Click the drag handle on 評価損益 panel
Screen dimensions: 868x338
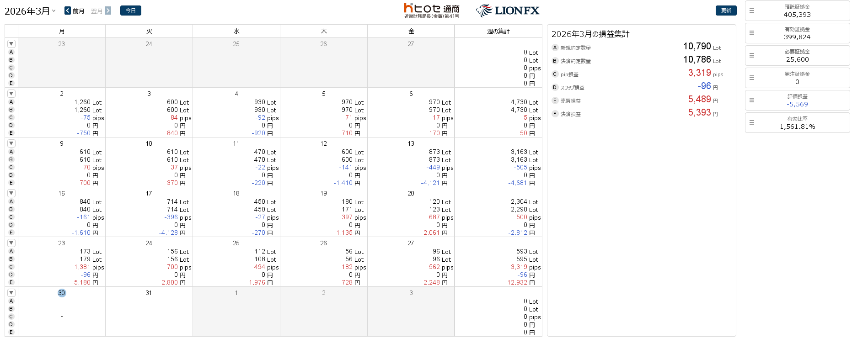pos(752,100)
